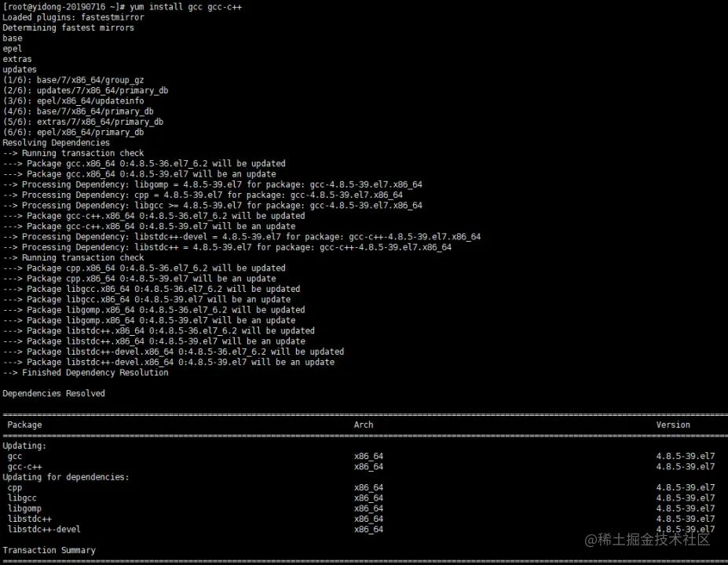Select the '(4/6): base/7/x86_64/primary_db' line
The width and height of the screenshot is (728, 565).
tap(78, 111)
